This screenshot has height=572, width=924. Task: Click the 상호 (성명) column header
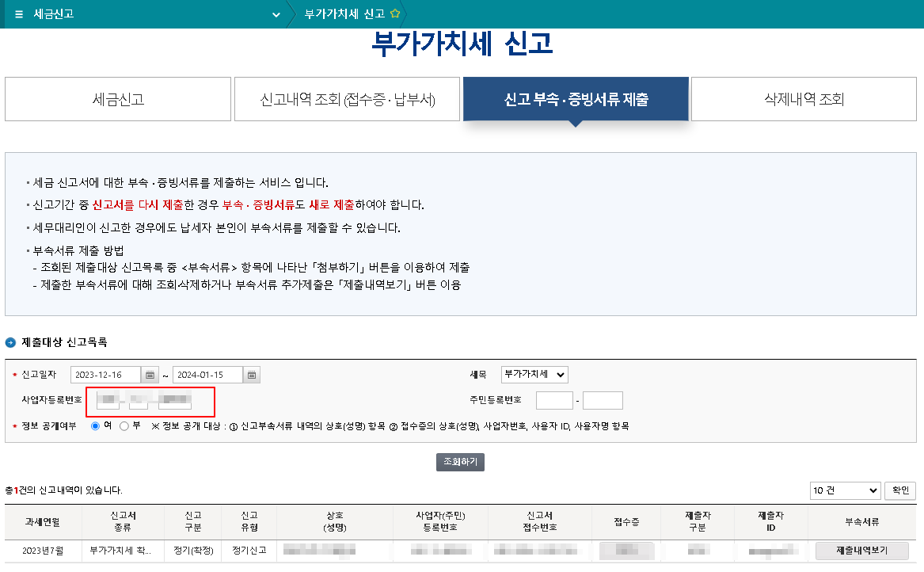(x=335, y=522)
